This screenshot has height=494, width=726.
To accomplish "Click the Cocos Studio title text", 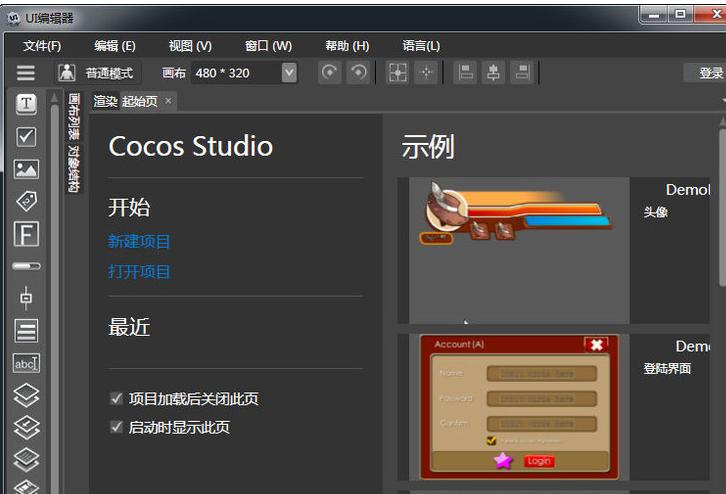I will (191, 146).
